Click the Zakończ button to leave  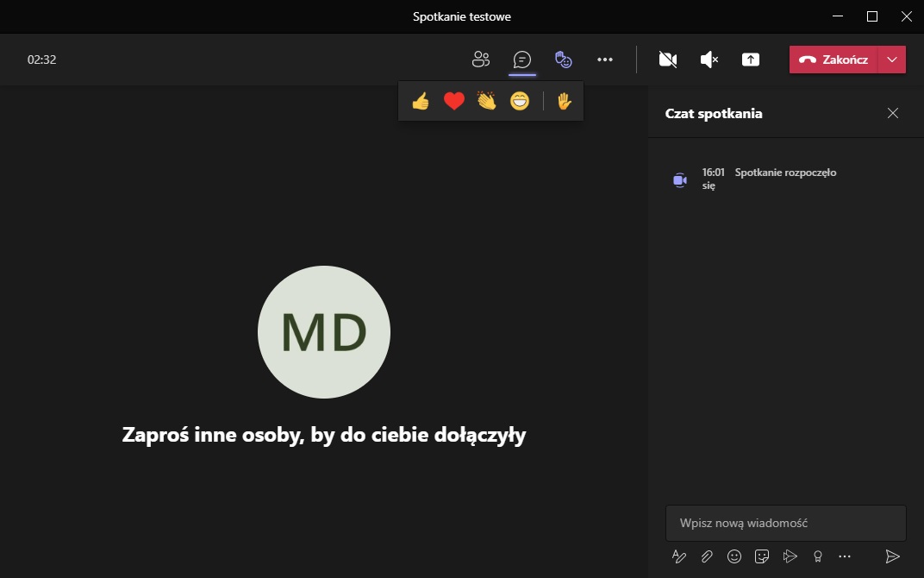point(833,60)
